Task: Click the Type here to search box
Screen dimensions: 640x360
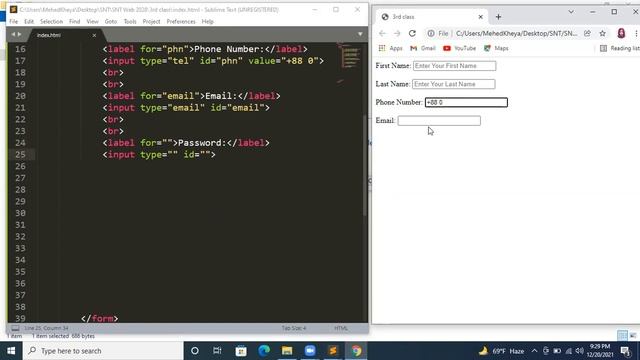Action: pos(103,351)
